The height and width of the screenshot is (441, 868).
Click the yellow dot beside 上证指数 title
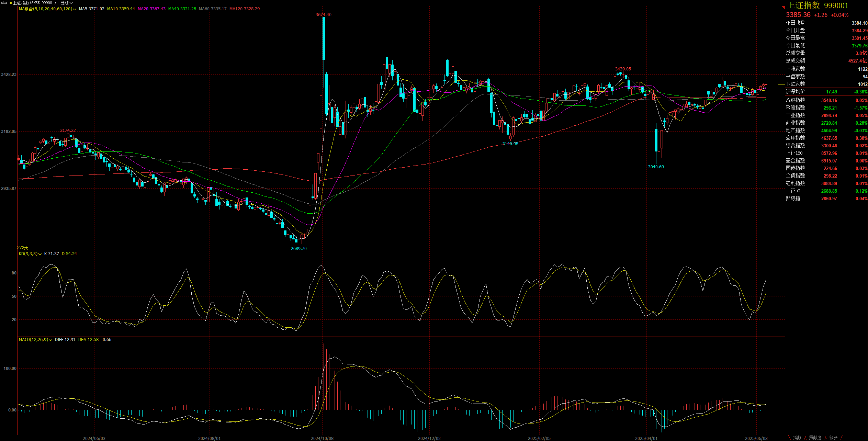11,3
